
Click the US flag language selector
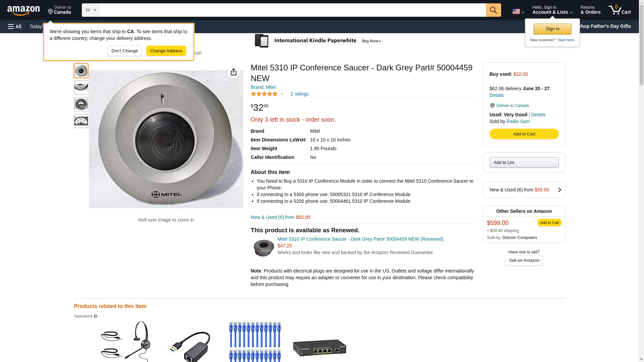click(x=518, y=11)
